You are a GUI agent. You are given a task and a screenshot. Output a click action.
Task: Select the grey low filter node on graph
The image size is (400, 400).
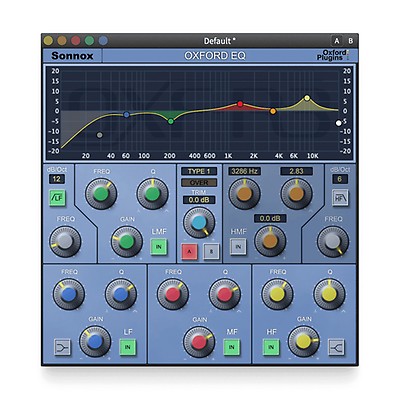[x=99, y=135]
